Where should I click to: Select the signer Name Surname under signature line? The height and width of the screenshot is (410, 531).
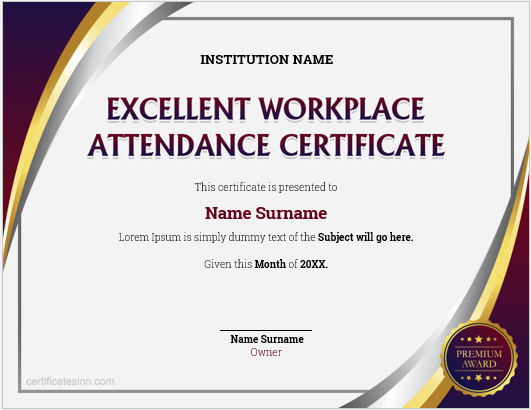point(267,339)
